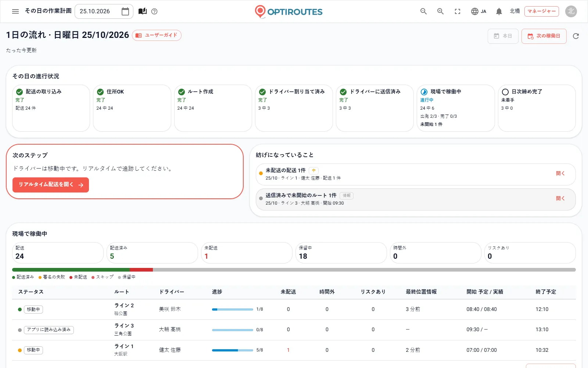
Task: Click the date field 25.10.2026
Action: coord(104,11)
